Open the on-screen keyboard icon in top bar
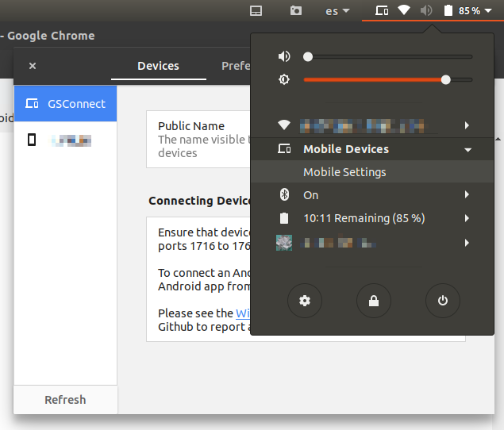Image resolution: width=504 pixels, height=430 pixels. [x=256, y=11]
